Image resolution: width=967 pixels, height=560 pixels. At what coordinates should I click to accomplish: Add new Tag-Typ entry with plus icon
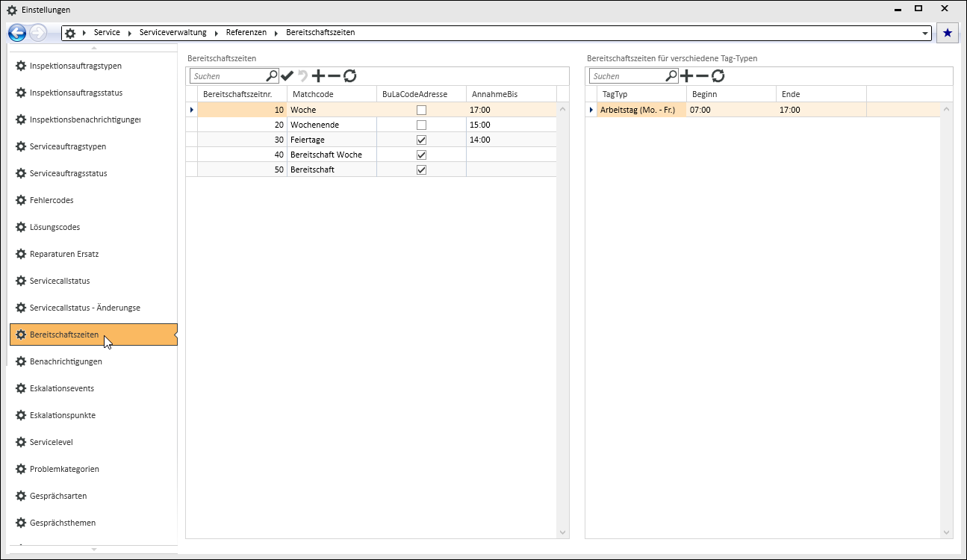pos(687,75)
